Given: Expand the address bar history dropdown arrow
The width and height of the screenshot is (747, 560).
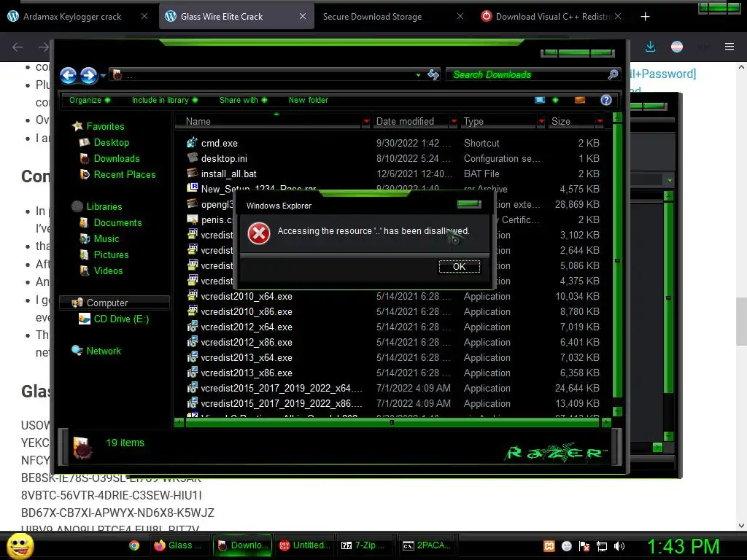Looking at the screenshot, I should pyautogui.click(x=418, y=75).
